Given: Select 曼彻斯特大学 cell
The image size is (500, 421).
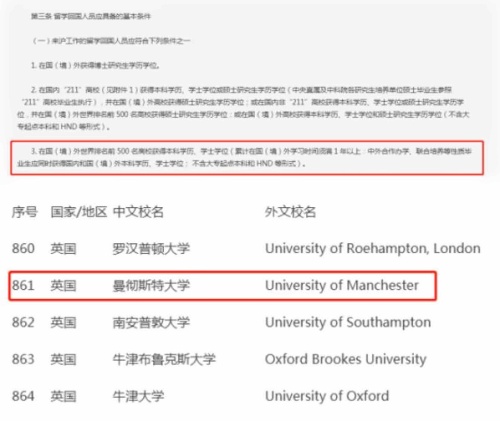Looking at the screenshot, I should point(151,286).
